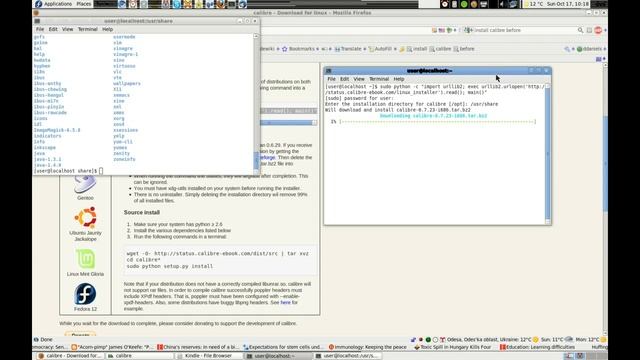640x360 pixels.
Task: Click the 'zenity' entry in terminal listing
Action: pyautogui.click(x=121, y=153)
